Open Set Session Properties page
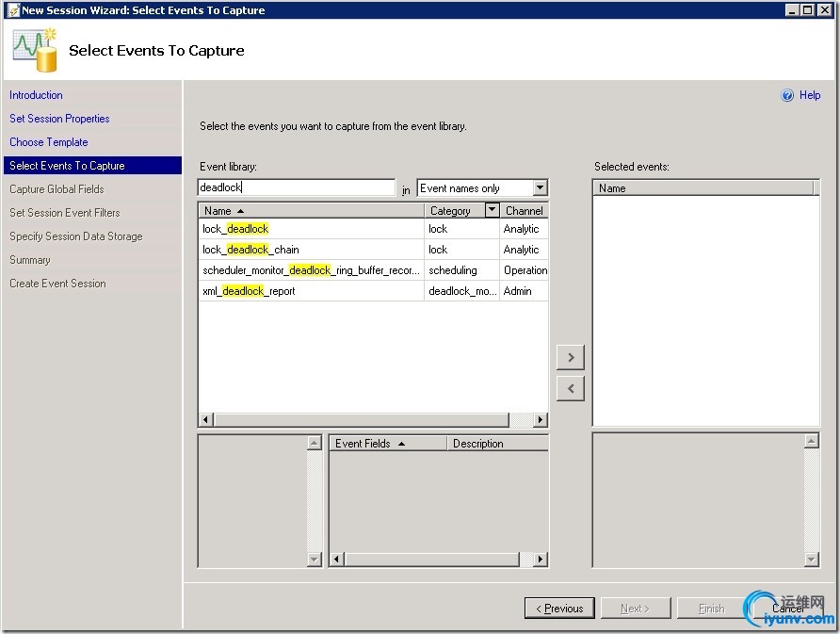840x634 pixels. (x=59, y=119)
